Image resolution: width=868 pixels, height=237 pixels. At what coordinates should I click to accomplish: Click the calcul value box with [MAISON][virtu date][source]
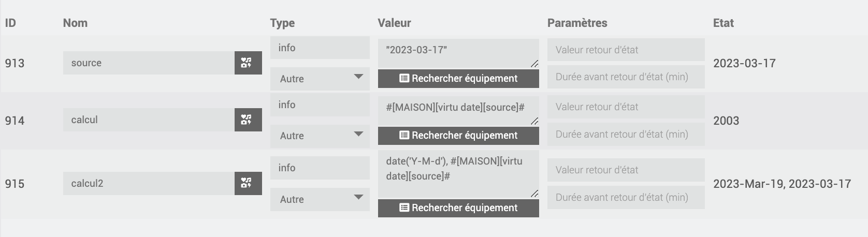click(x=458, y=110)
